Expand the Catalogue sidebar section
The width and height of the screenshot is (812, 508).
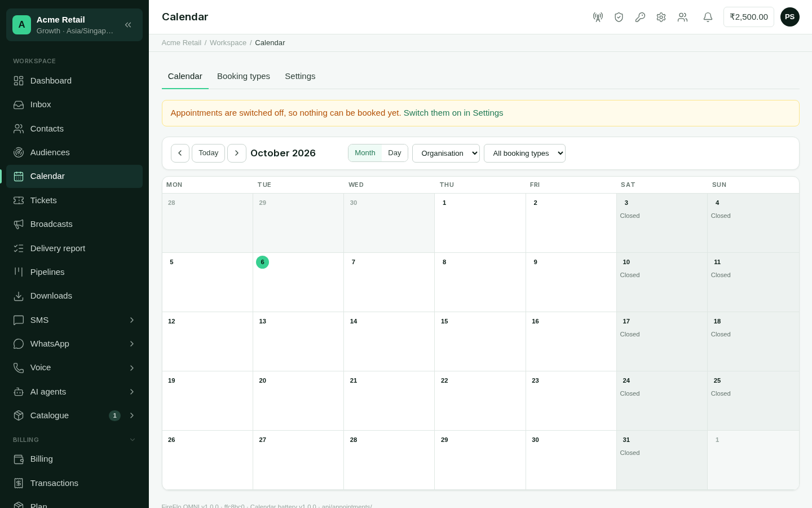tap(74, 415)
